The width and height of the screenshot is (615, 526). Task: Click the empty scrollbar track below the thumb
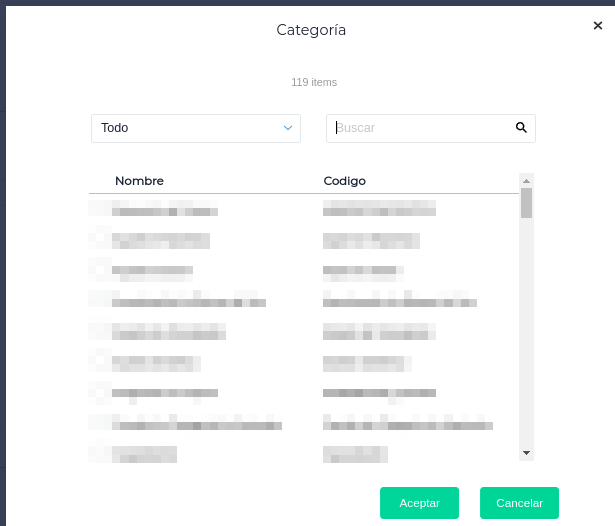click(x=526, y=330)
